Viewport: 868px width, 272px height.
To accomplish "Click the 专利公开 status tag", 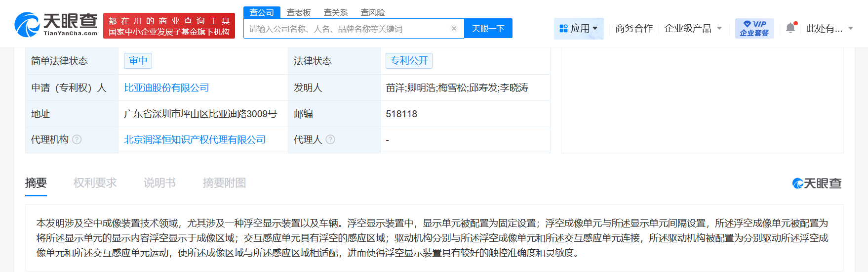I will point(409,61).
